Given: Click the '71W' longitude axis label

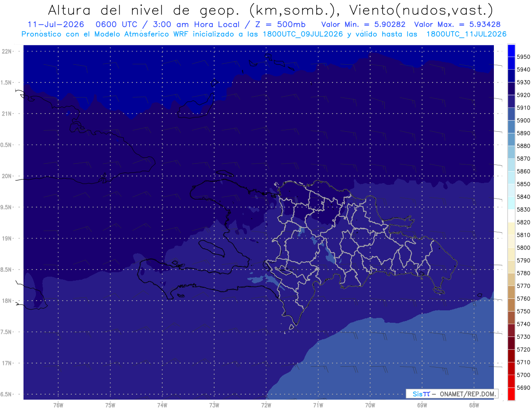Looking at the screenshot, I should tap(318, 405).
